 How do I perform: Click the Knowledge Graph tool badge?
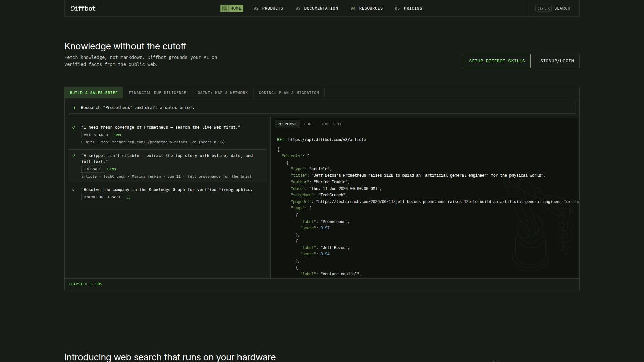coord(102,197)
